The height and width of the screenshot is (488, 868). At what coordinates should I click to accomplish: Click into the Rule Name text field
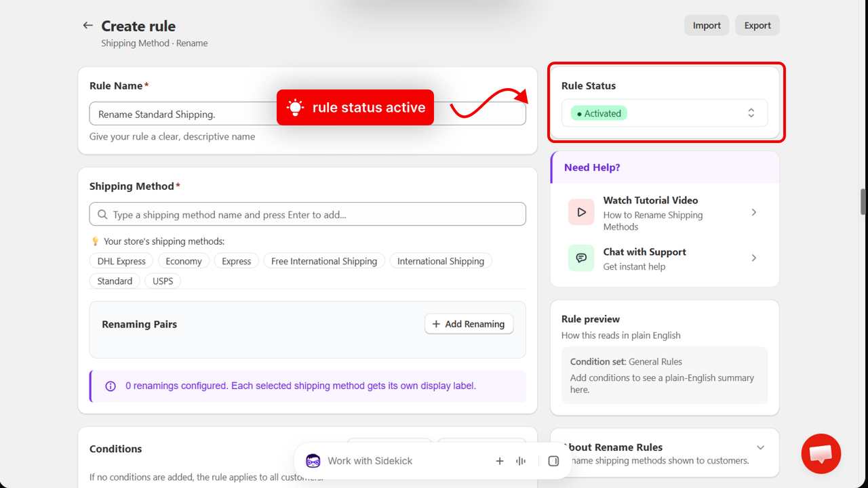[x=308, y=114]
